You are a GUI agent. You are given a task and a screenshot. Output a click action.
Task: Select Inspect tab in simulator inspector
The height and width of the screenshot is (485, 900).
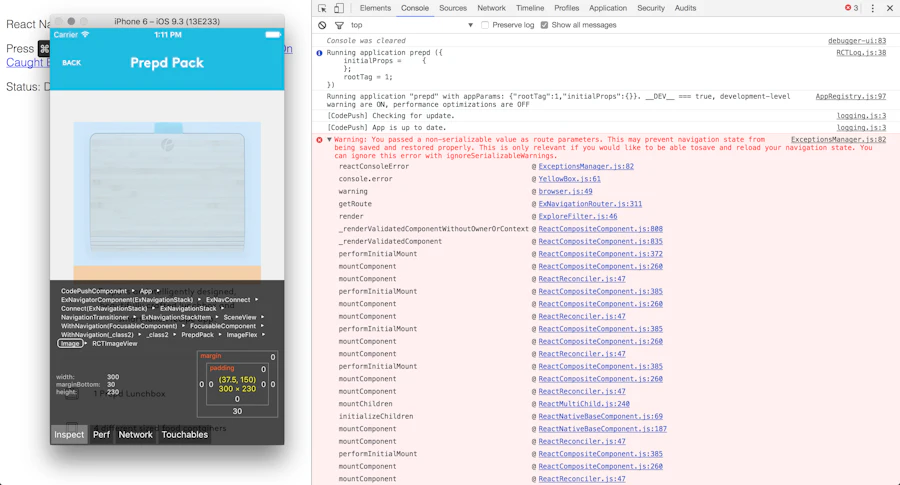coord(69,434)
